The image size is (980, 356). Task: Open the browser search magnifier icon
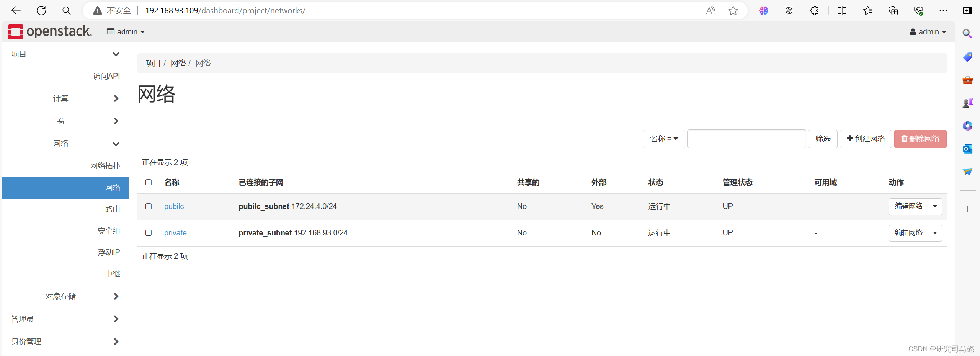(x=67, y=10)
